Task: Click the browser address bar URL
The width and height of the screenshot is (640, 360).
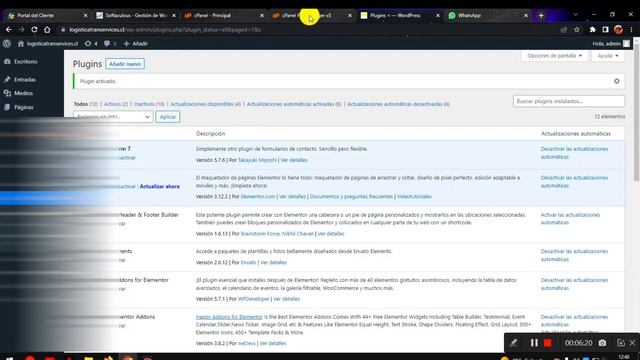Action: tap(165, 30)
